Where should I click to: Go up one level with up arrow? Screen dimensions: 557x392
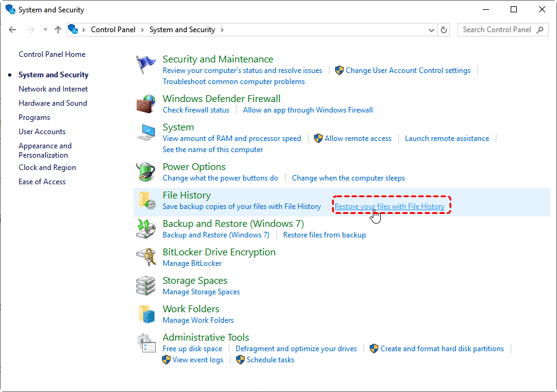pos(58,30)
